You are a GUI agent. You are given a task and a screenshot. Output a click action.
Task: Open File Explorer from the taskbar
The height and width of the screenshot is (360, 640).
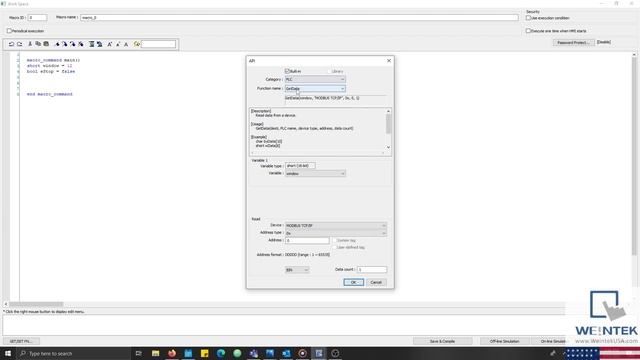point(156,353)
